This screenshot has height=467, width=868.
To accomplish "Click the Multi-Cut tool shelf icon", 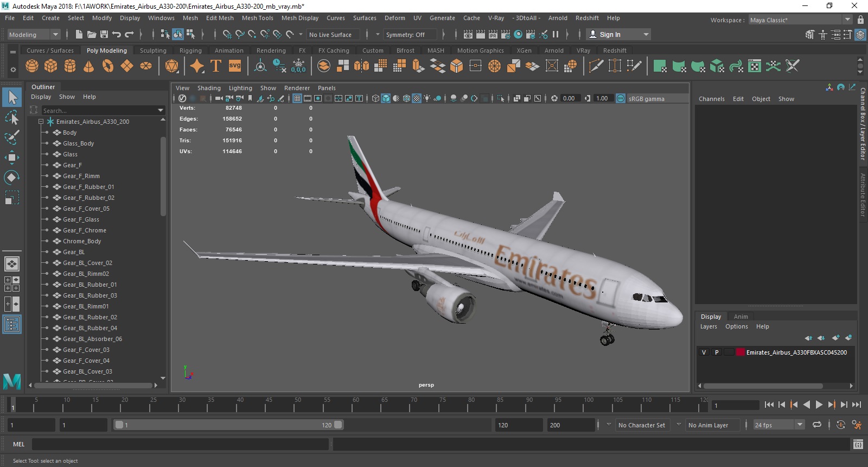I will click(596, 66).
